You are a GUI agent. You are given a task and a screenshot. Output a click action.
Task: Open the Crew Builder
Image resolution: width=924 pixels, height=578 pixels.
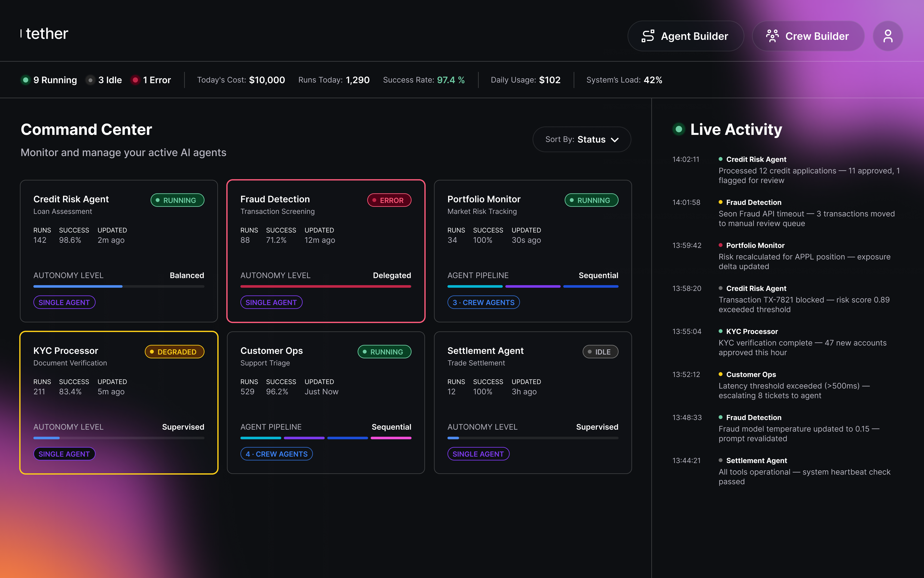(808, 36)
